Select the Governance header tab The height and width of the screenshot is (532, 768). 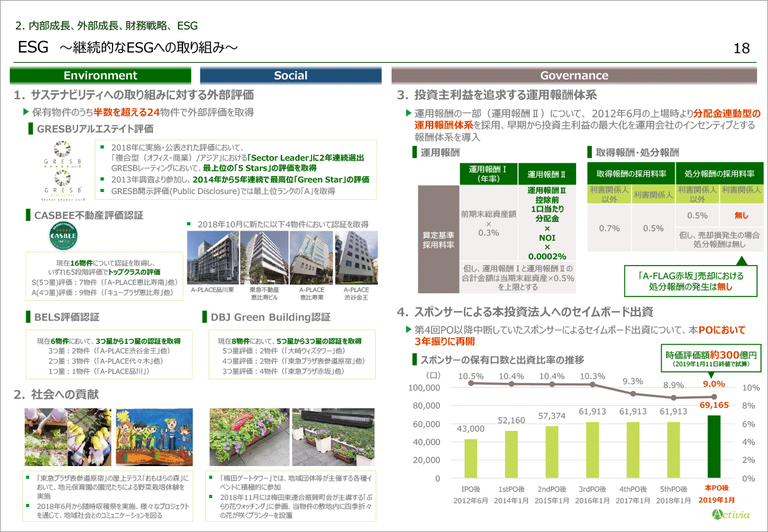pos(574,76)
